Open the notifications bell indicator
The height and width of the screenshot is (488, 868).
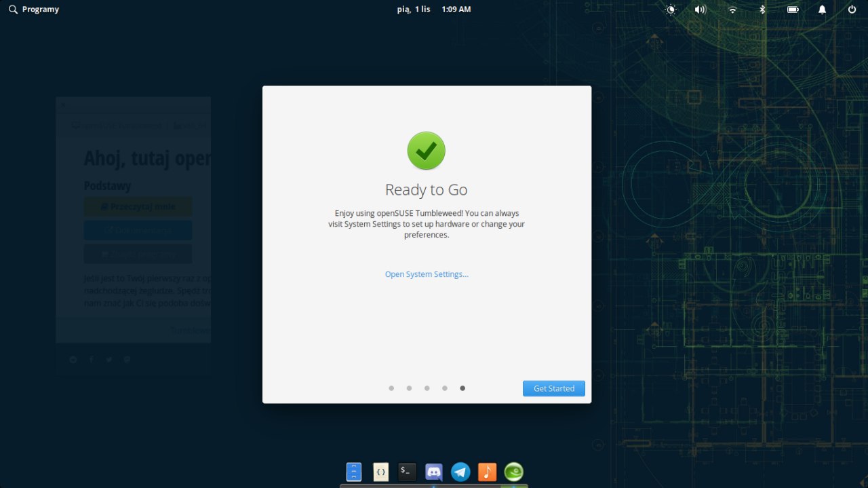(x=822, y=10)
